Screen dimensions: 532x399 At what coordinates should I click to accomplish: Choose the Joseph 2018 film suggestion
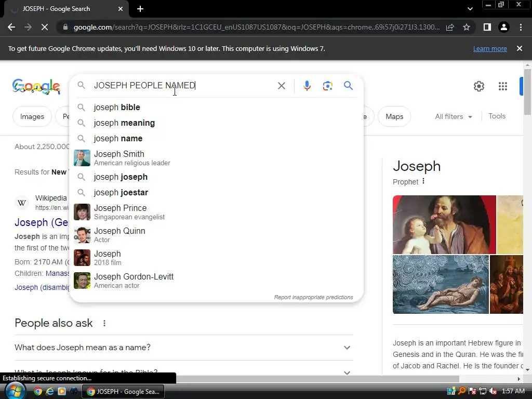(x=217, y=258)
